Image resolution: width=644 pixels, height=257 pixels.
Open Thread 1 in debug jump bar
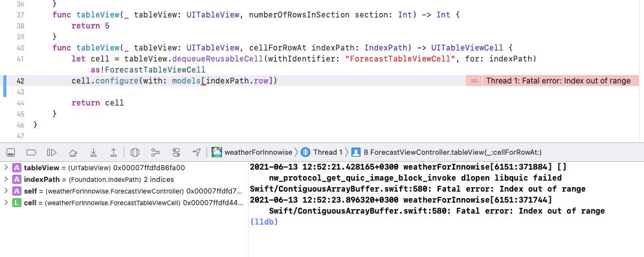[322, 152]
